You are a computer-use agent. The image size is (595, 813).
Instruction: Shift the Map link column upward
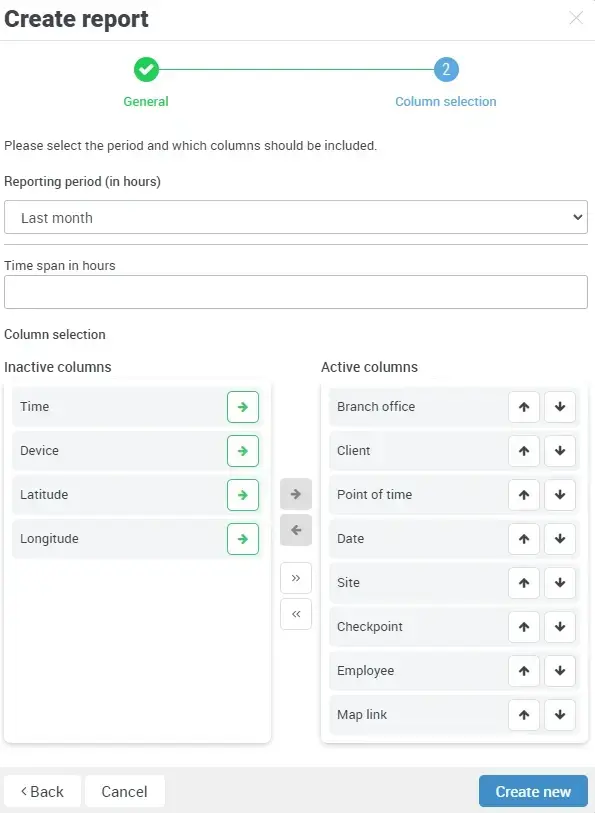(524, 715)
